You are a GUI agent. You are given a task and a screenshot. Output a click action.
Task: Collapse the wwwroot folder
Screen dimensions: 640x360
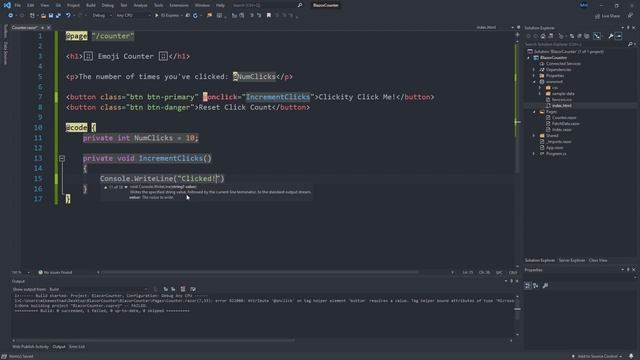[534, 82]
